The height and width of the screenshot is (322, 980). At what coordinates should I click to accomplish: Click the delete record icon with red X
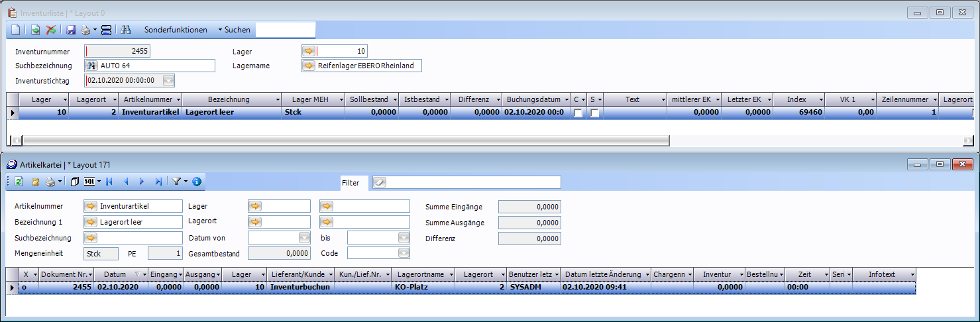50,30
